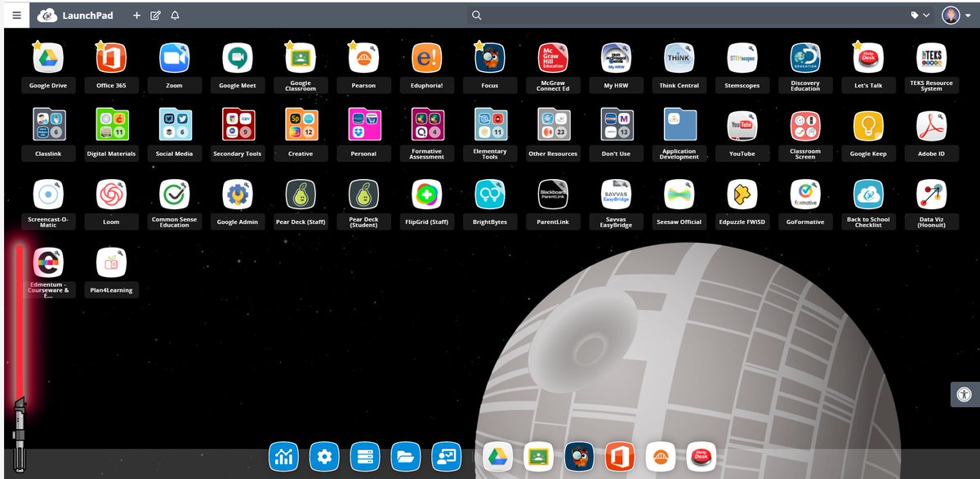Open the Pearson app tile
The image size is (980, 479).
pyautogui.click(x=363, y=58)
